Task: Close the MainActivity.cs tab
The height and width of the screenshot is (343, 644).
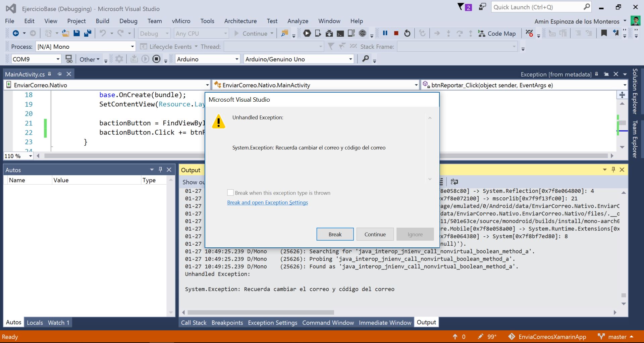Action: (69, 74)
